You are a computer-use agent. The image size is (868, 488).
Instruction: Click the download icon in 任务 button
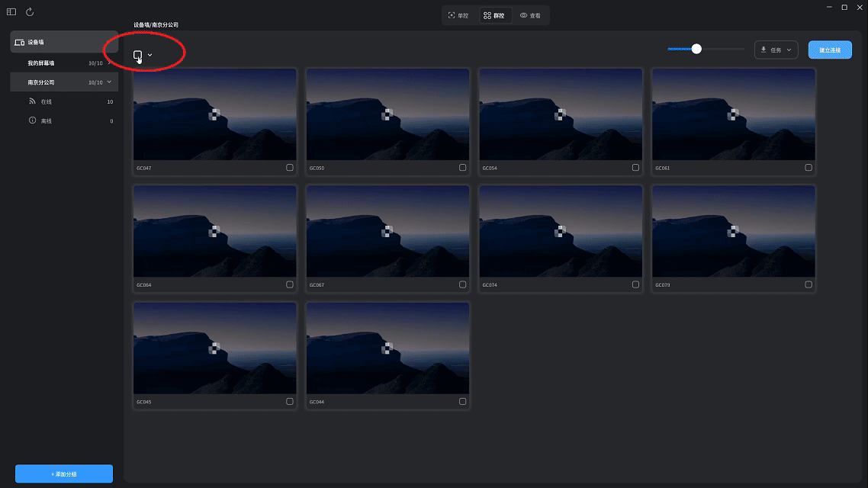tap(764, 50)
